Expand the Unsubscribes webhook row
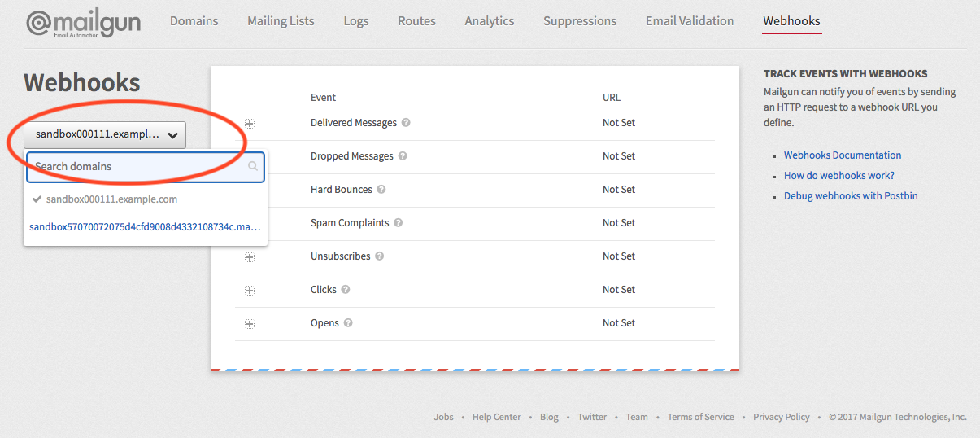The width and height of the screenshot is (980, 438). pyautogui.click(x=250, y=257)
